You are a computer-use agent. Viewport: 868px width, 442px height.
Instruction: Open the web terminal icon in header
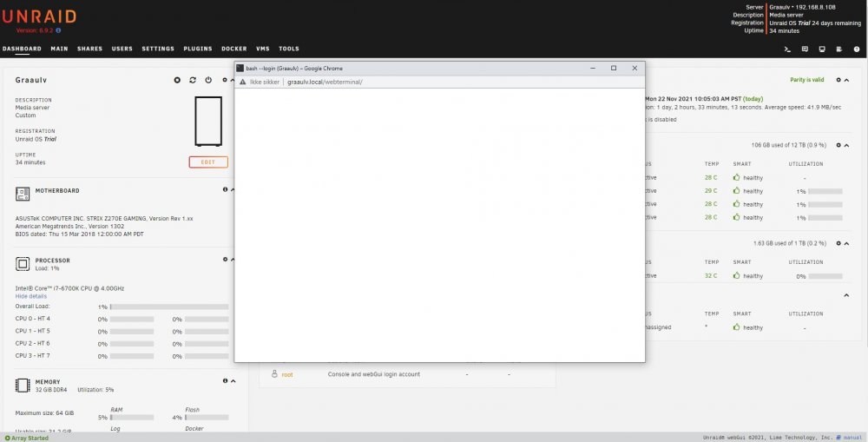(x=787, y=49)
